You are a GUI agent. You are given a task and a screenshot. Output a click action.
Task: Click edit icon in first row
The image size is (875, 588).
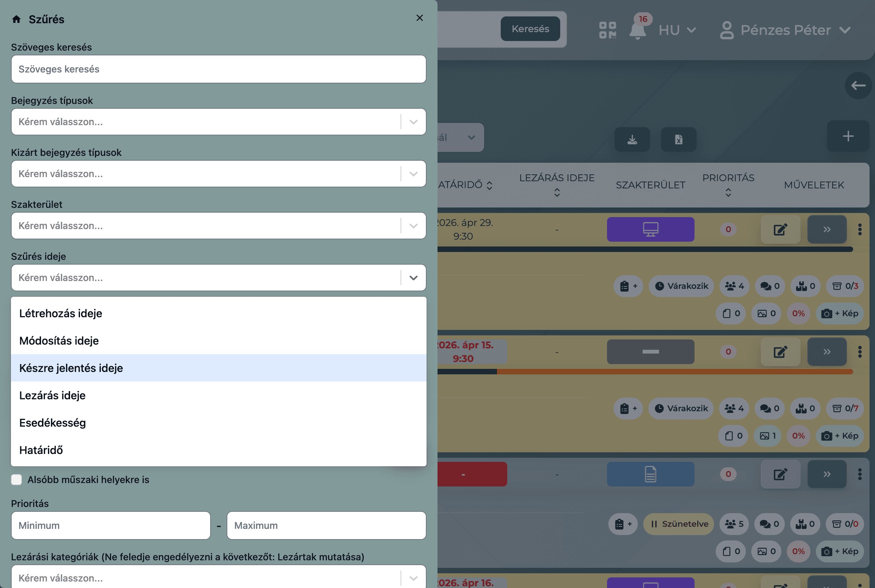pyautogui.click(x=780, y=229)
